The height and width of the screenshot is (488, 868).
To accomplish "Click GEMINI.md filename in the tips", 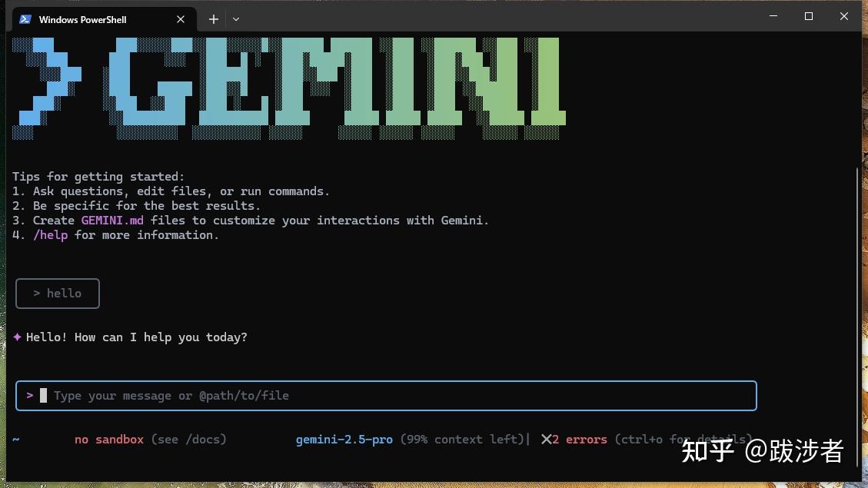I will (112, 220).
